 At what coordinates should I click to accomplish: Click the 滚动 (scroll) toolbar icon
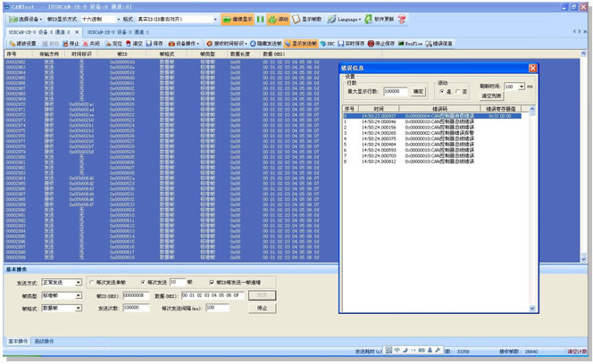[278, 18]
